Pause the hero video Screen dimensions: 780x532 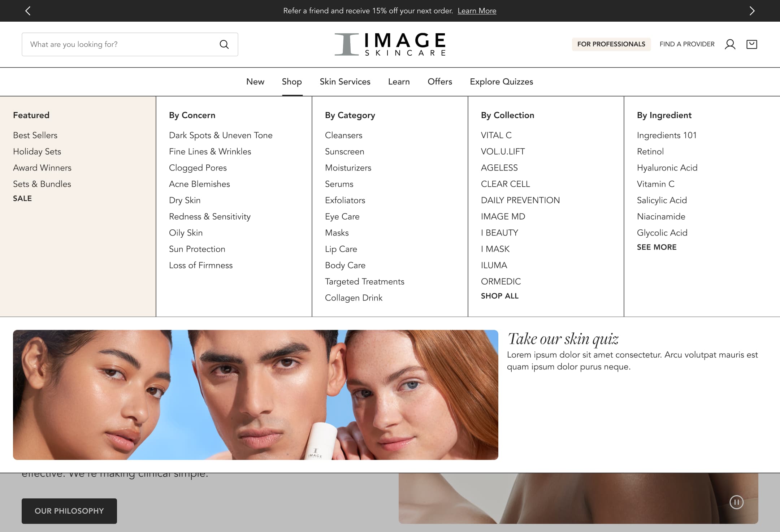click(736, 502)
